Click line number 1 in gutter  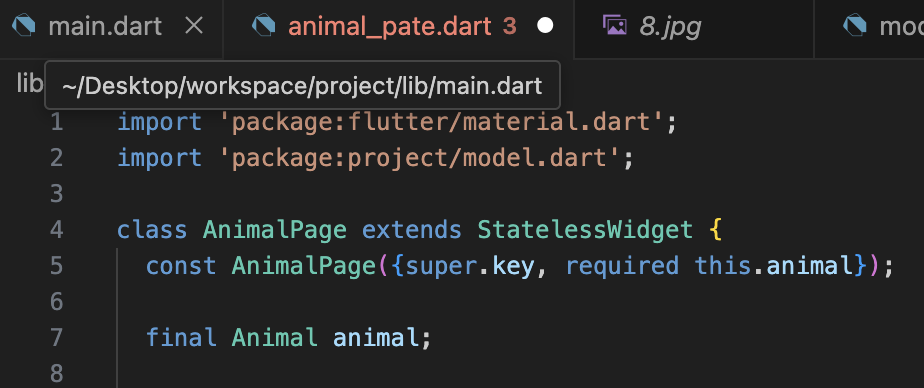click(57, 123)
